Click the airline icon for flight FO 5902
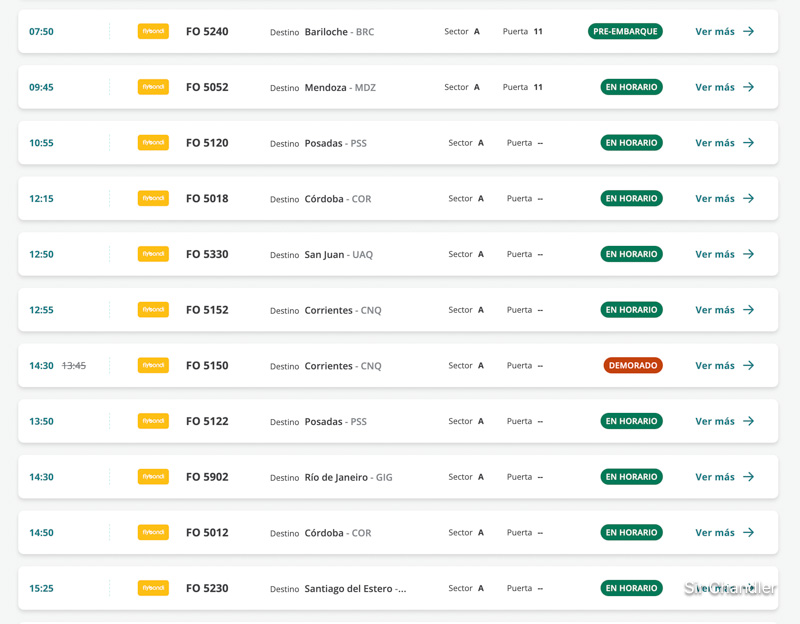The height and width of the screenshot is (624, 800). pyautogui.click(x=153, y=477)
